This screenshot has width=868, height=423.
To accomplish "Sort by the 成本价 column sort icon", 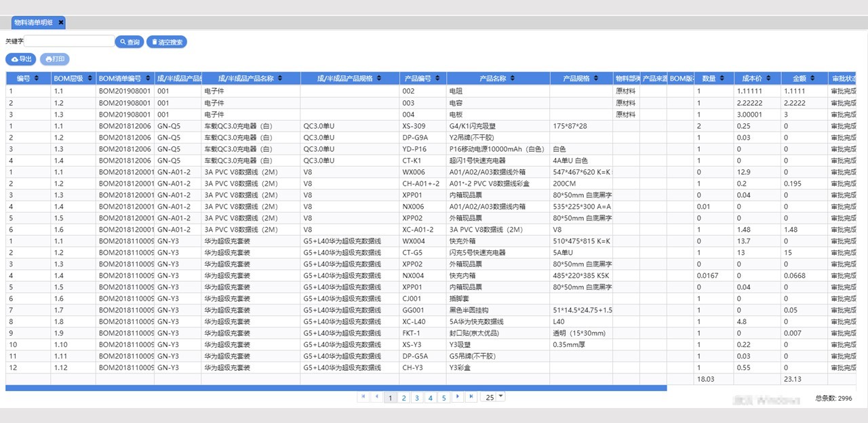I will click(770, 79).
